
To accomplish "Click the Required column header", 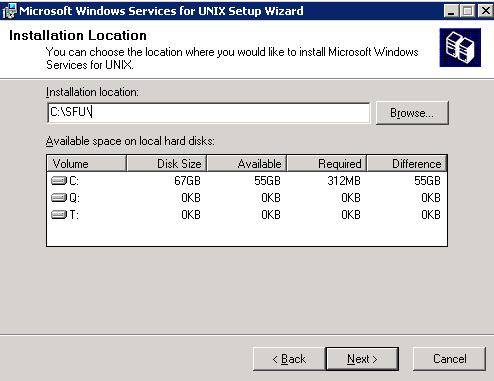I will (327, 163).
